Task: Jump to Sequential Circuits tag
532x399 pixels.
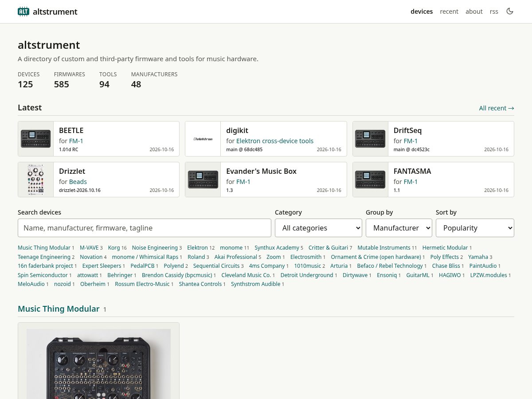Action: click(216, 266)
